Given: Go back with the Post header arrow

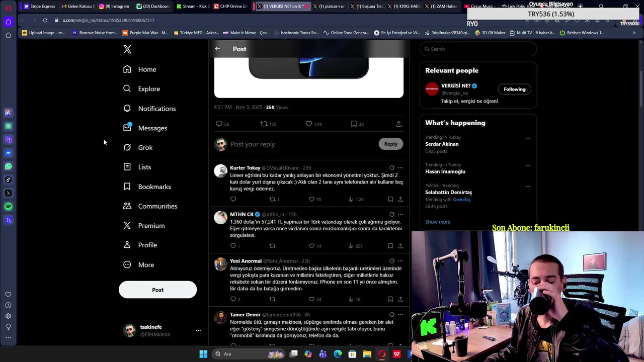Looking at the screenshot, I should [x=217, y=49].
